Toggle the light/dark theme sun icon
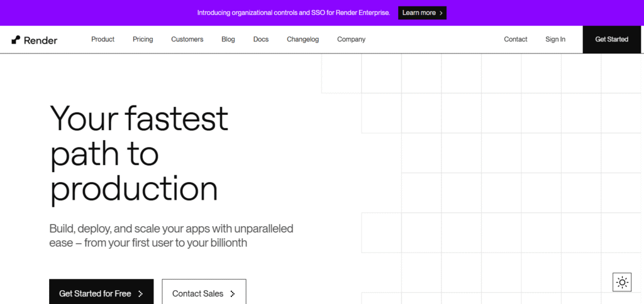This screenshot has width=644, height=304. pos(622,282)
